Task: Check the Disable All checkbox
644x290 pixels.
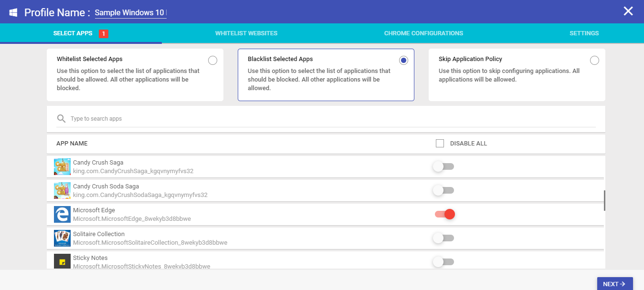Action: 440,143
